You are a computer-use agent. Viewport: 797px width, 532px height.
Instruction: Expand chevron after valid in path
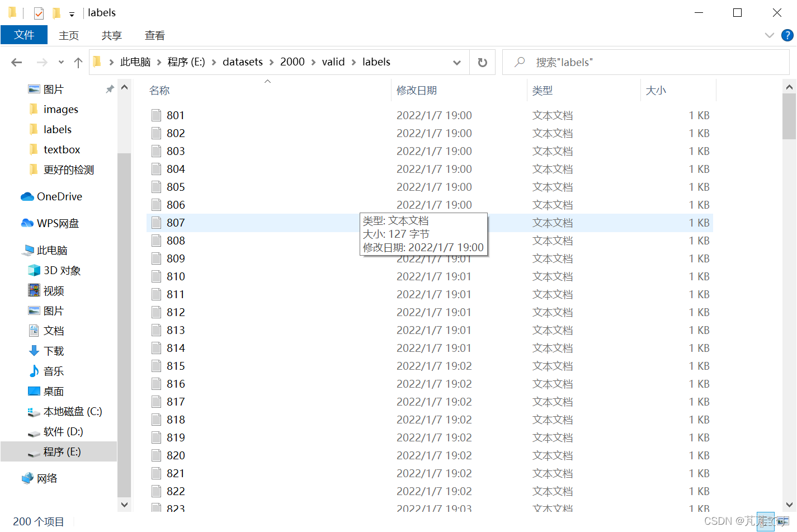pyautogui.click(x=354, y=63)
